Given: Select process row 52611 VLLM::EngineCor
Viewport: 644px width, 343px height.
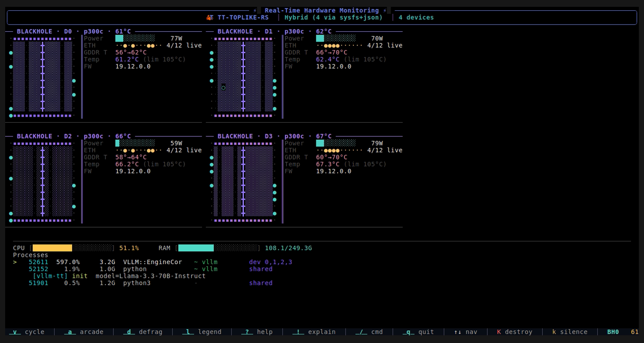Looking at the screenshot, I should pyautogui.click(x=152, y=262).
